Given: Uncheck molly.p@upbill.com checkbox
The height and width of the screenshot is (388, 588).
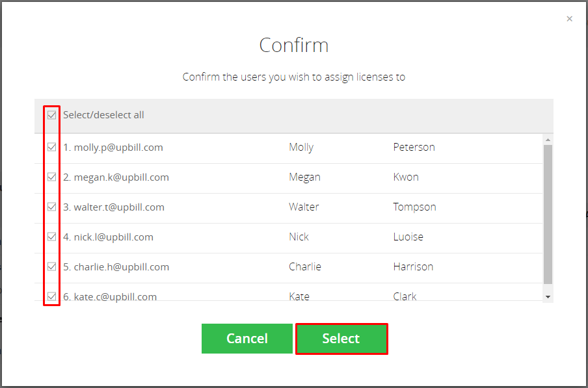Looking at the screenshot, I should tap(52, 147).
